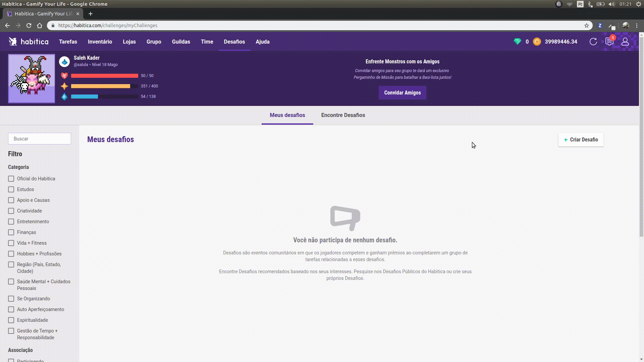644x362 pixels.
Task: Check the Hobbies + Profissões filter
Action: coord(11,254)
